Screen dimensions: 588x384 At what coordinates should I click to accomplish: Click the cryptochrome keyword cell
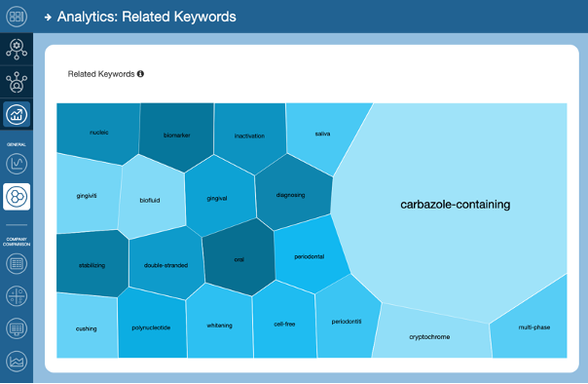pyautogui.click(x=429, y=336)
